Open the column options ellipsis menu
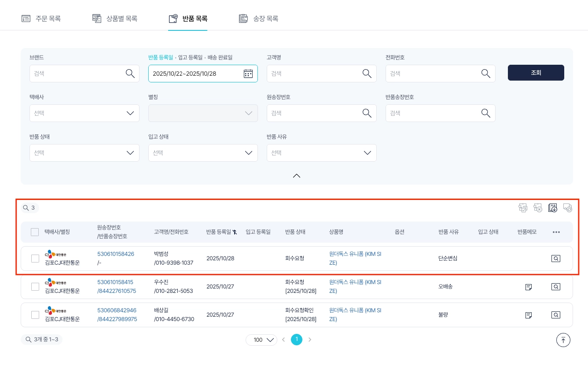The height and width of the screenshot is (366, 588). tap(556, 232)
